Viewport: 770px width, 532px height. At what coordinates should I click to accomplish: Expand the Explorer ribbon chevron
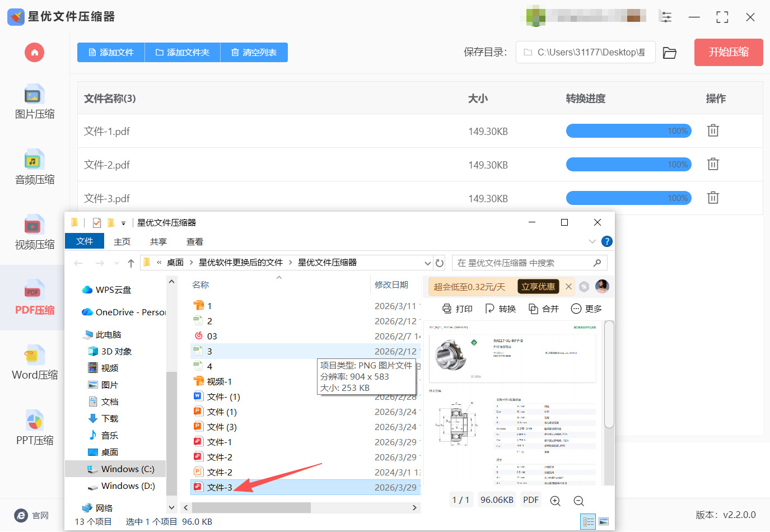[592, 241]
